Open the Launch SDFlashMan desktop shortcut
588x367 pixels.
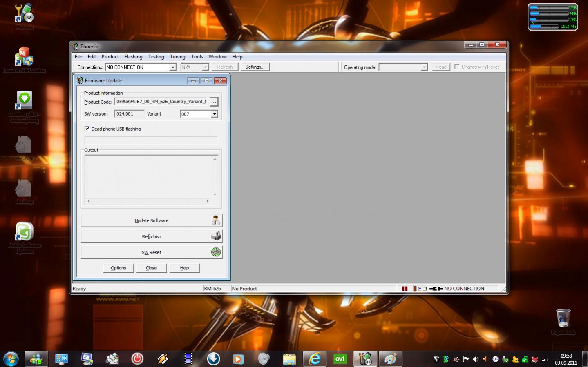(x=24, y=57)
